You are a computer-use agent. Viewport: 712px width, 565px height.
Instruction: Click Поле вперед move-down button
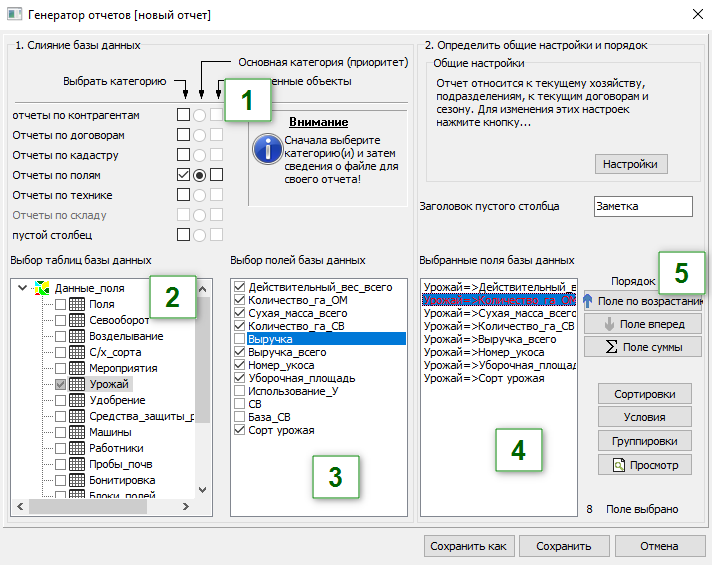(x=643, y=324)
